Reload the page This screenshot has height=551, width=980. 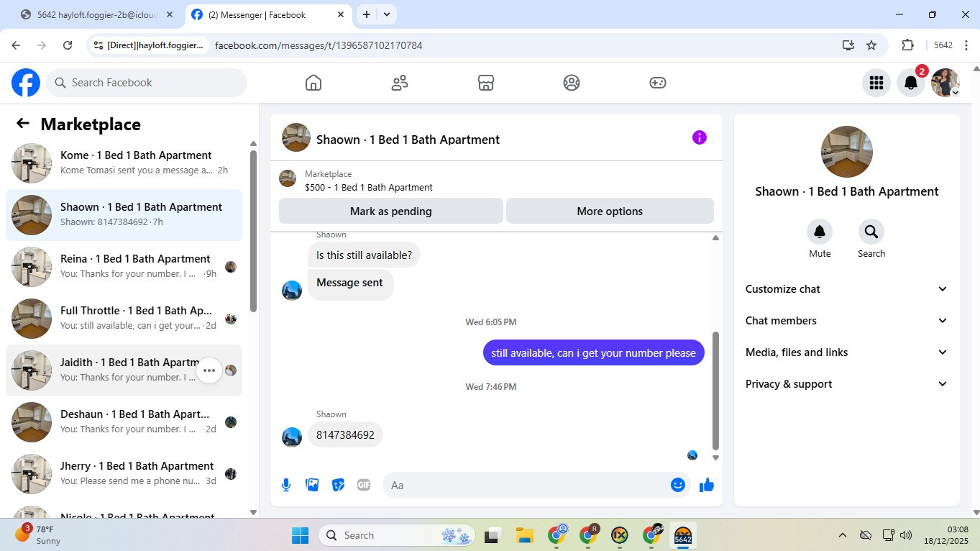[x=68, y=45]
